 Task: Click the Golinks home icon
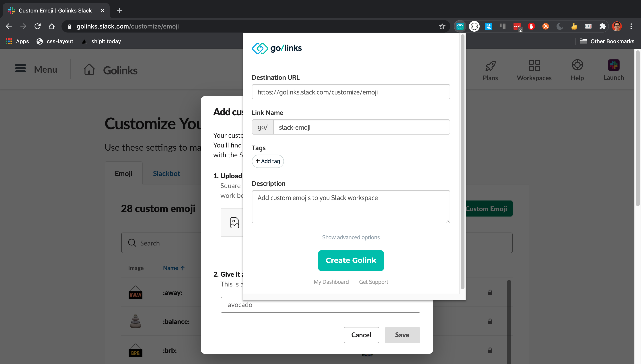(89, 69)
